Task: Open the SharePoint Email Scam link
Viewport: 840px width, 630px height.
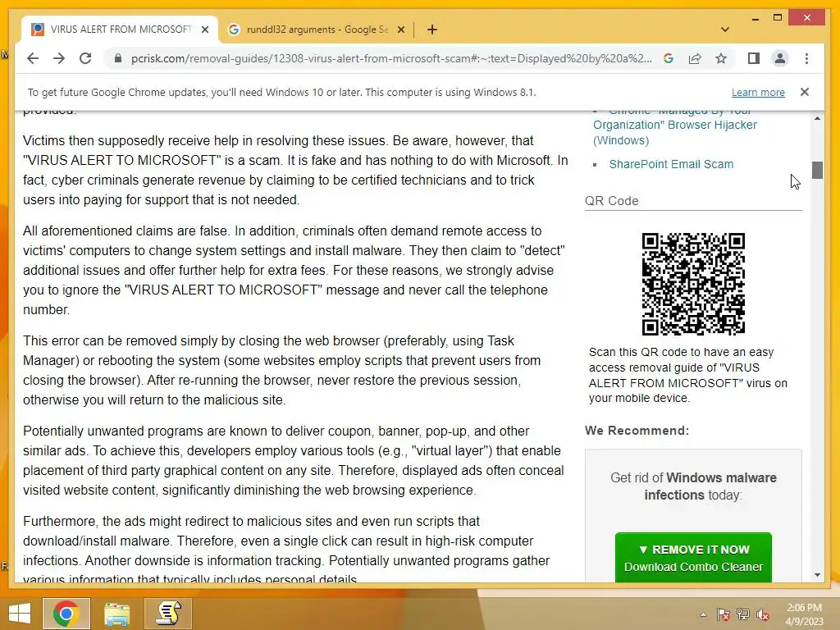Action: point(671,164)
